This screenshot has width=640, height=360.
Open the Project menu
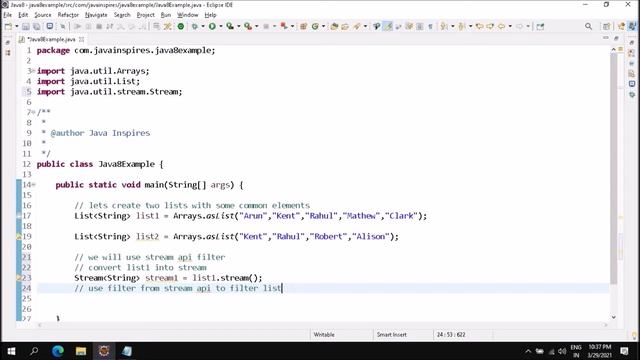(x=145, y=15)
